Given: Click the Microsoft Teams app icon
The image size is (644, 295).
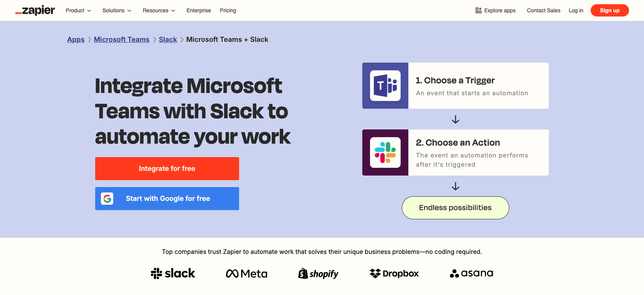Looking at the screenshot, I should pos(385,86).
